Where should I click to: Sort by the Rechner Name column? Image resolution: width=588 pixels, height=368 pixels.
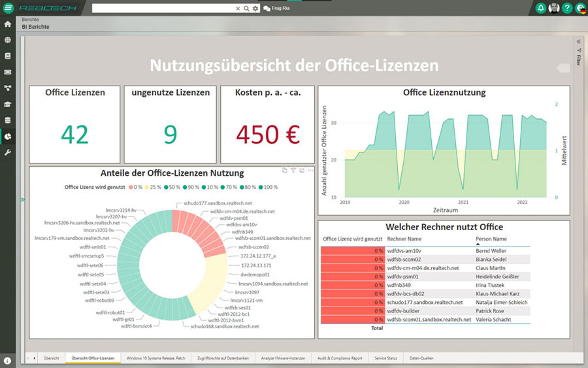404,239
